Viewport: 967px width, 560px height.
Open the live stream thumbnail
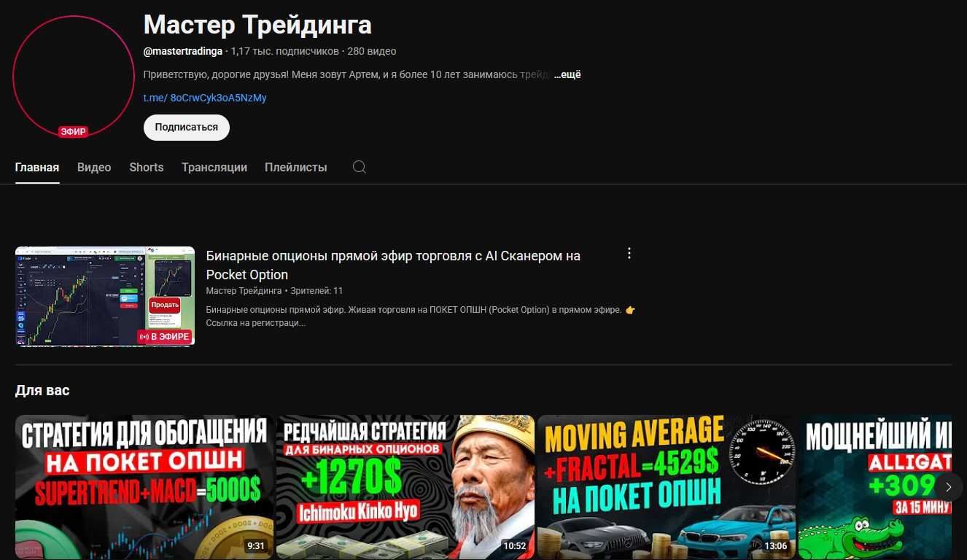click(x=105, y=296)
